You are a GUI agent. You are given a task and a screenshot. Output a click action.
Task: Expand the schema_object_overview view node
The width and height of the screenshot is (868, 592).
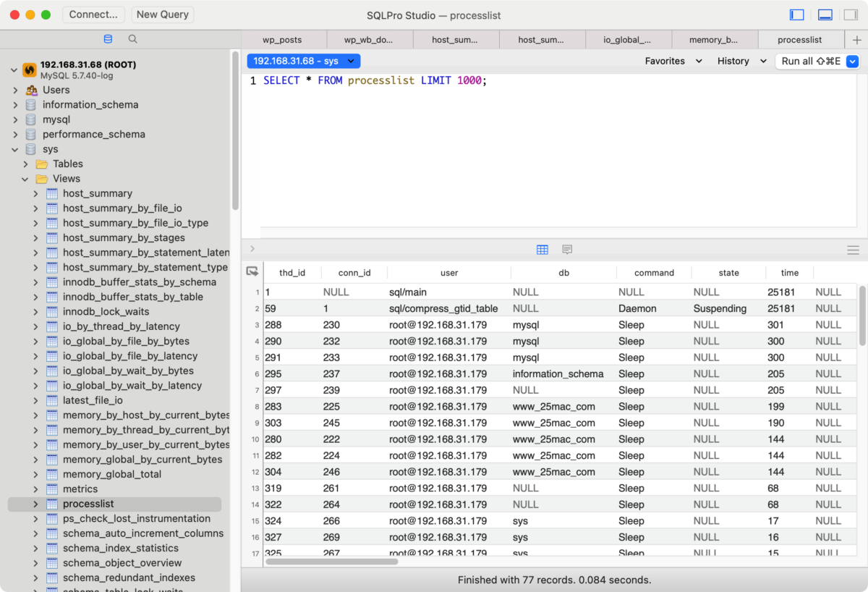point(35,563)
